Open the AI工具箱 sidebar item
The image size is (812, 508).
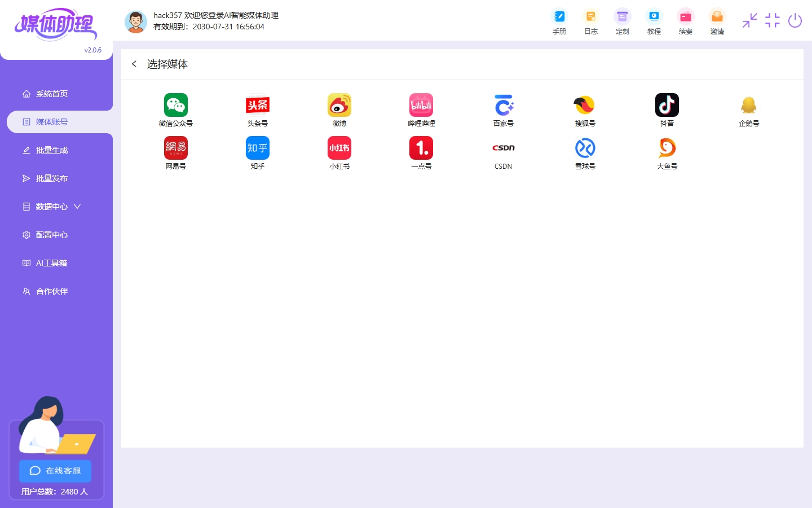coord(51,263)
